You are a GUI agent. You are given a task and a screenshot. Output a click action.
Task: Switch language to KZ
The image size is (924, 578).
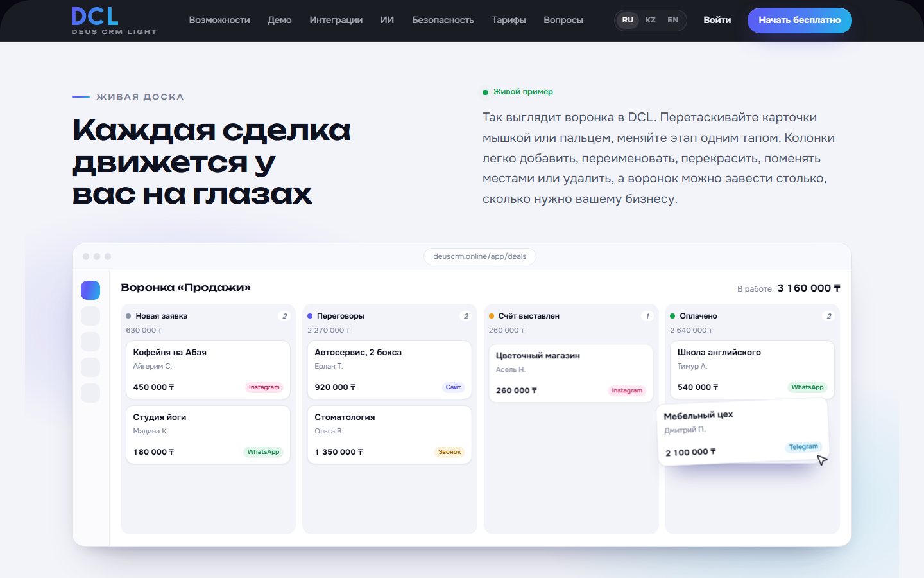[650, 20]
